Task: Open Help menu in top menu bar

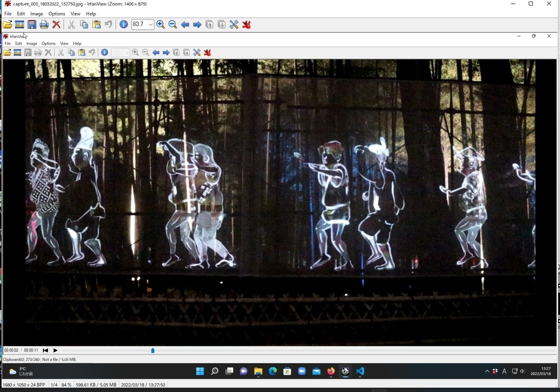Action: [x=91, y=14]
